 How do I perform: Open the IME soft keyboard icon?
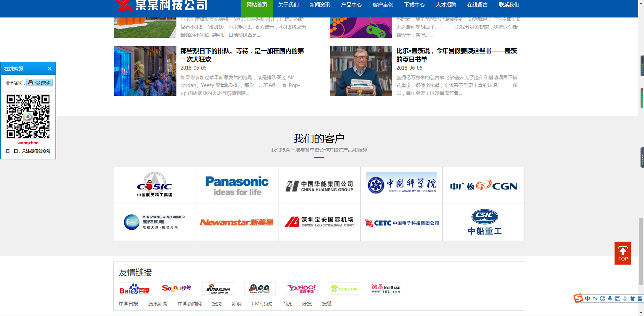(618, 299)
